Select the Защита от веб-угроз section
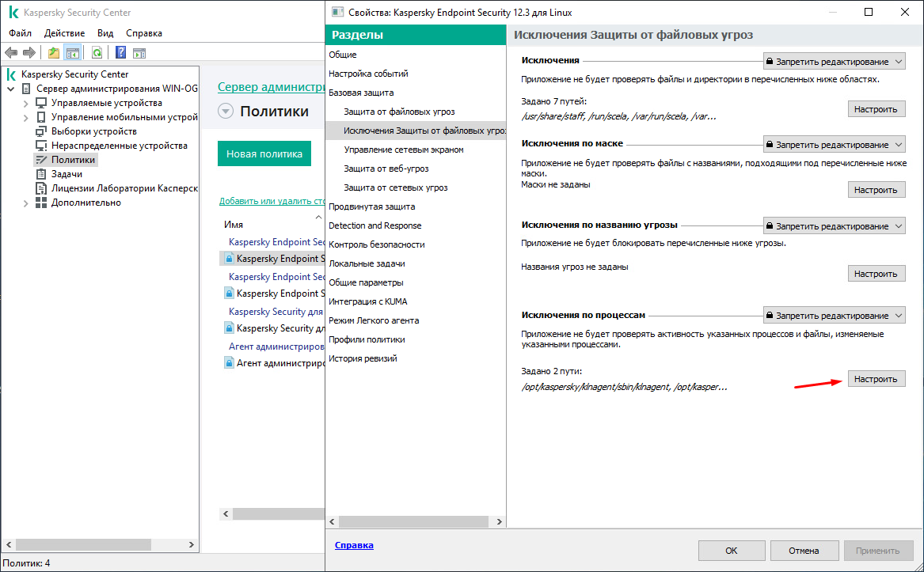The width and height of the screenshot is (924, 572). pos(387,169)
